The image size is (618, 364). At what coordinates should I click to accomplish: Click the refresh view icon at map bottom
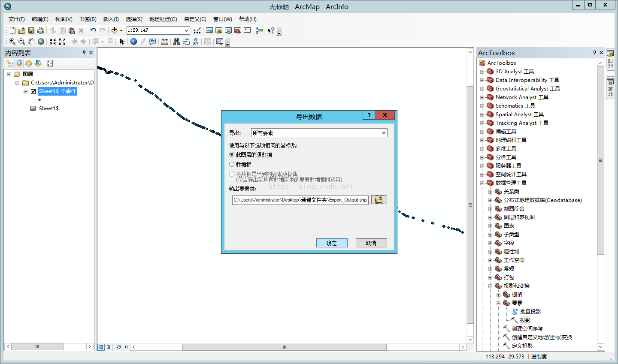pos(119,347)
